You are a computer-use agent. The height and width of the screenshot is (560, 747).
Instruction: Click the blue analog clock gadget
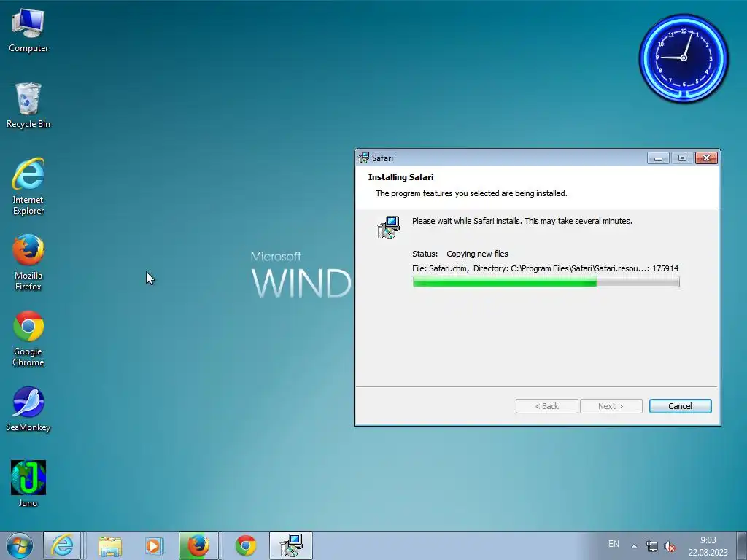coord(683,58)
